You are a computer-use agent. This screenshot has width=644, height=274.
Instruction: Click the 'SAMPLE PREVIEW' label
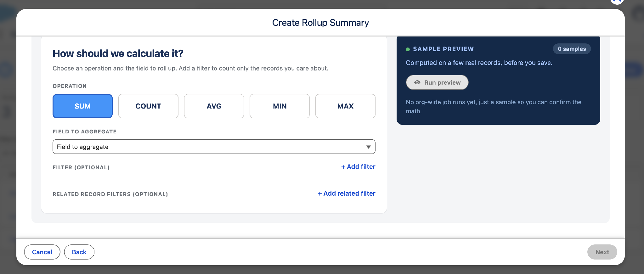443,49
